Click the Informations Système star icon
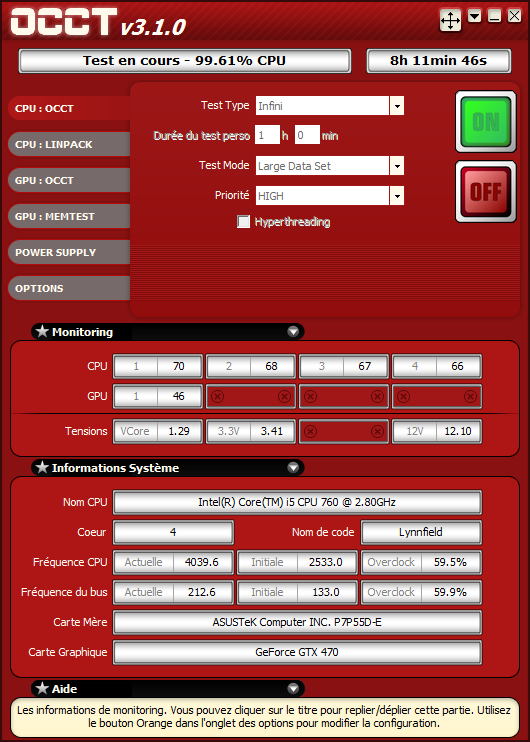This screenshot has height=742, width=530. pyautogui.click(x=43, y=468)
